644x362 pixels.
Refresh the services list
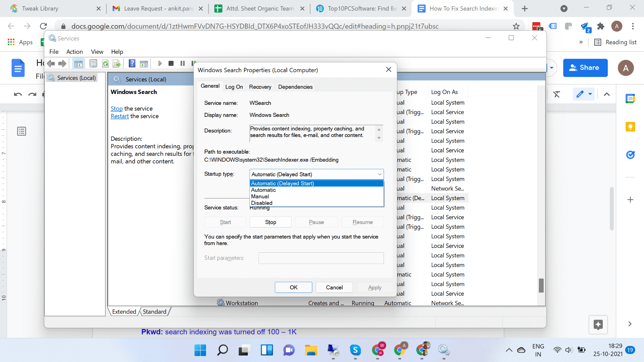point(105,63)
